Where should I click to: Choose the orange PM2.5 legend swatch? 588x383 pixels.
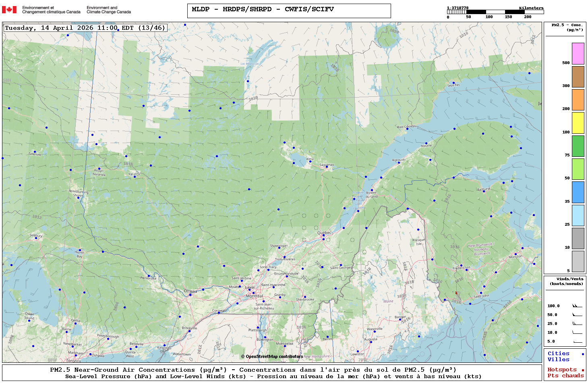[578, 100]
